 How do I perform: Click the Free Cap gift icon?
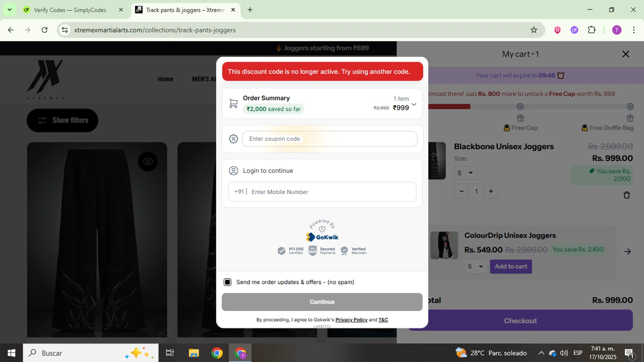[x=520, y=118]
